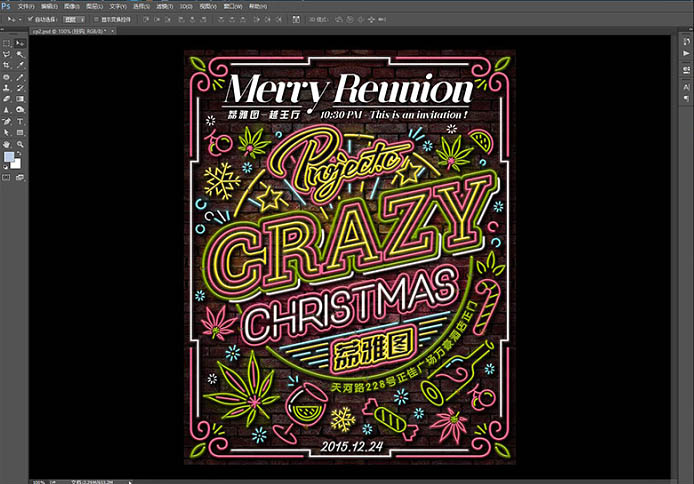Select the Horizontal Type tool
This screenshot has height=484, width=694.
tap(20, 121)
